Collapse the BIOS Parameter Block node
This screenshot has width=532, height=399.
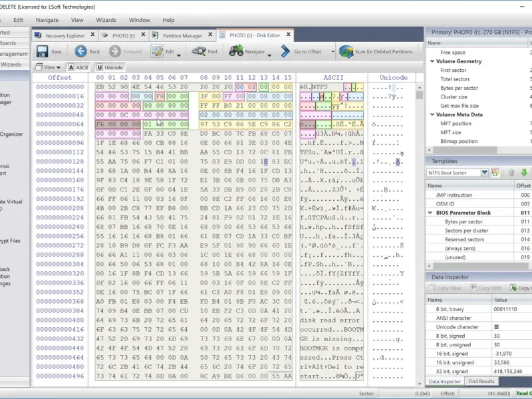coord(431,213)
